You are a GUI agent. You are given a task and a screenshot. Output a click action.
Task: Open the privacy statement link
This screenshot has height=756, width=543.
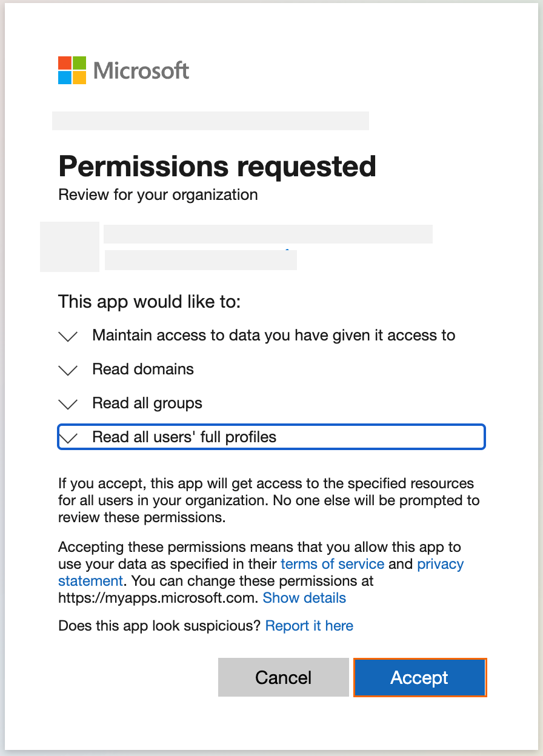coord(441,564)
